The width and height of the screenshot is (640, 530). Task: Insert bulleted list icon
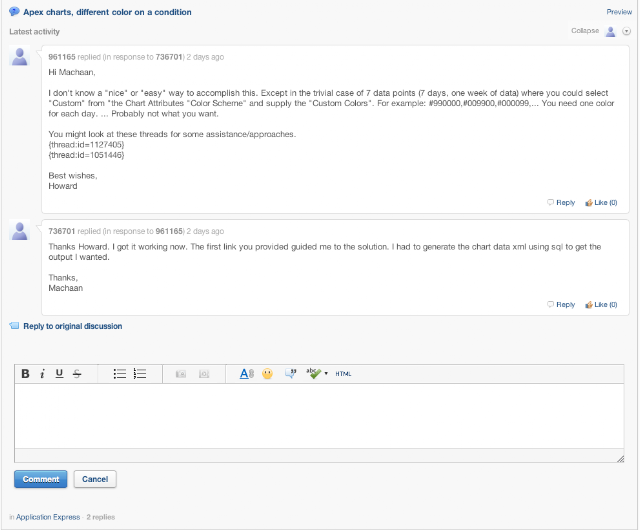click(x=120, y=374)
